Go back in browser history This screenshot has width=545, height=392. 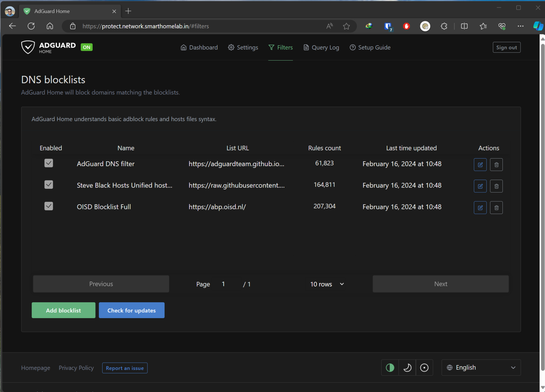13,26
